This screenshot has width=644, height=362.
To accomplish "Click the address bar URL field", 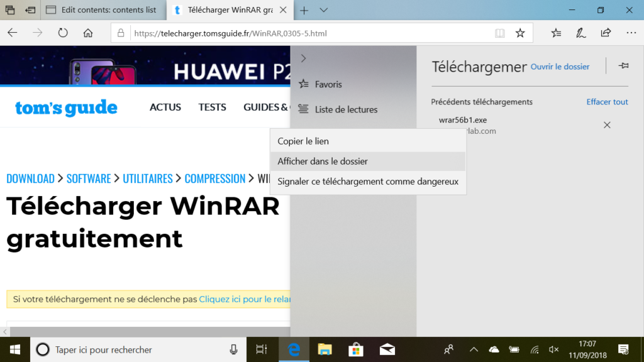I will point(312,33).
